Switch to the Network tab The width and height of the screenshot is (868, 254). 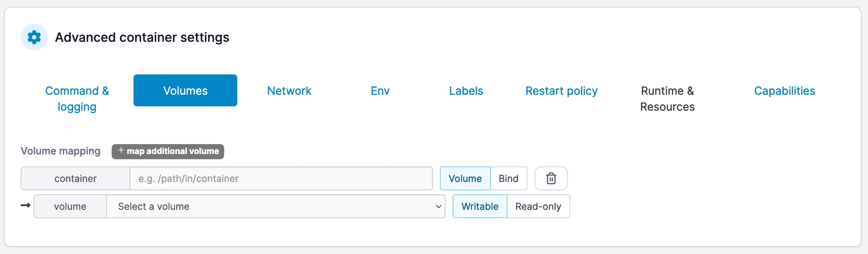point(289,91)
